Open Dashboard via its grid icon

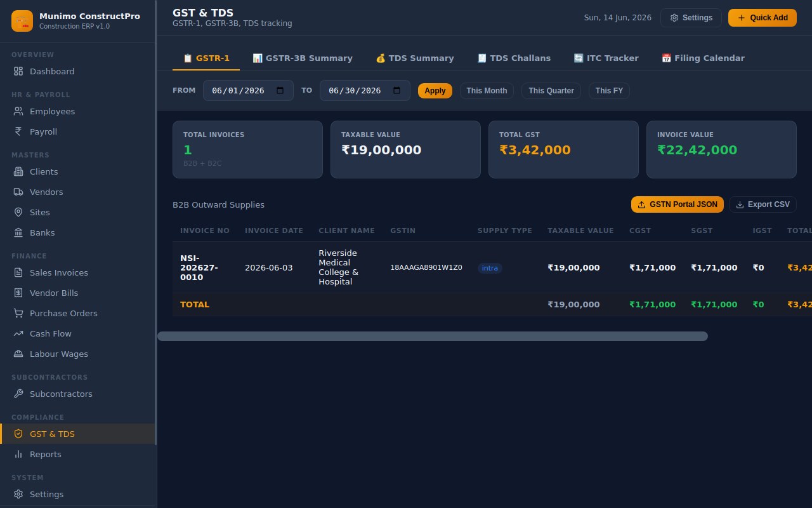[18, 71]
